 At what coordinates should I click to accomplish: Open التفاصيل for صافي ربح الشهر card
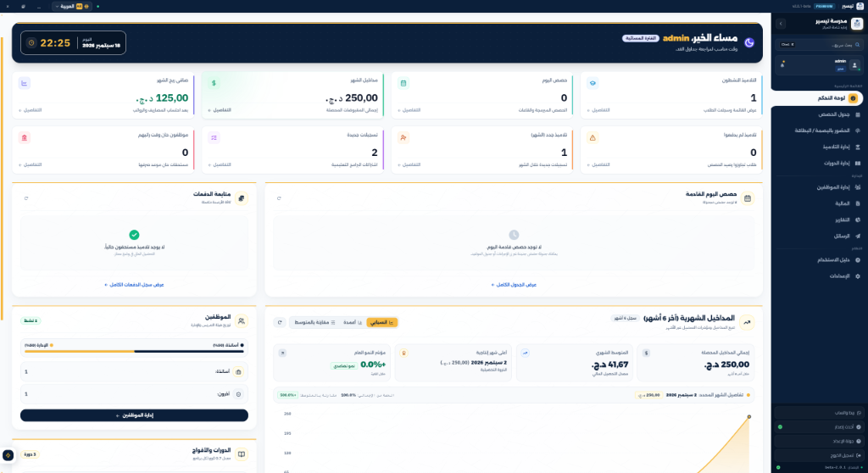[31, 110]
